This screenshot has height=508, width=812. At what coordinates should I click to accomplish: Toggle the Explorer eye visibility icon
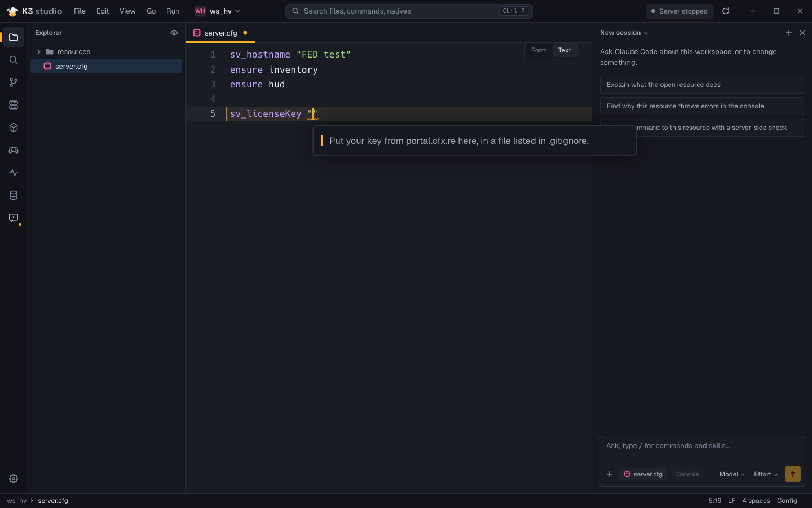174,33
